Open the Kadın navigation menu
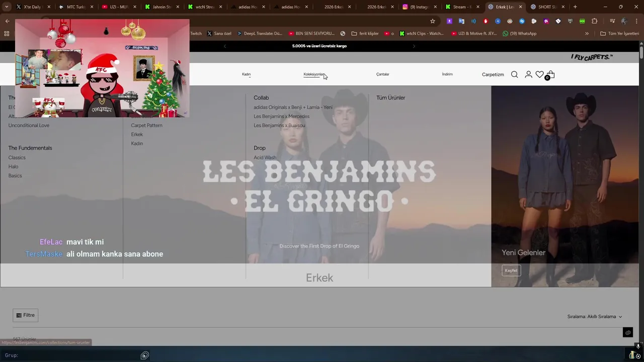The width and height of the screenshot is (644, 362). coord(246,74)
